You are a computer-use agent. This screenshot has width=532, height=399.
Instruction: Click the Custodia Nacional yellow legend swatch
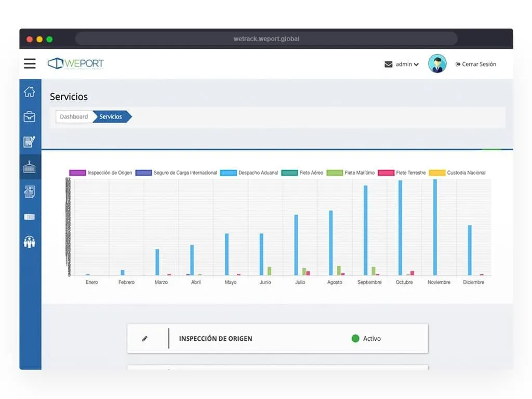pos(437,172)
